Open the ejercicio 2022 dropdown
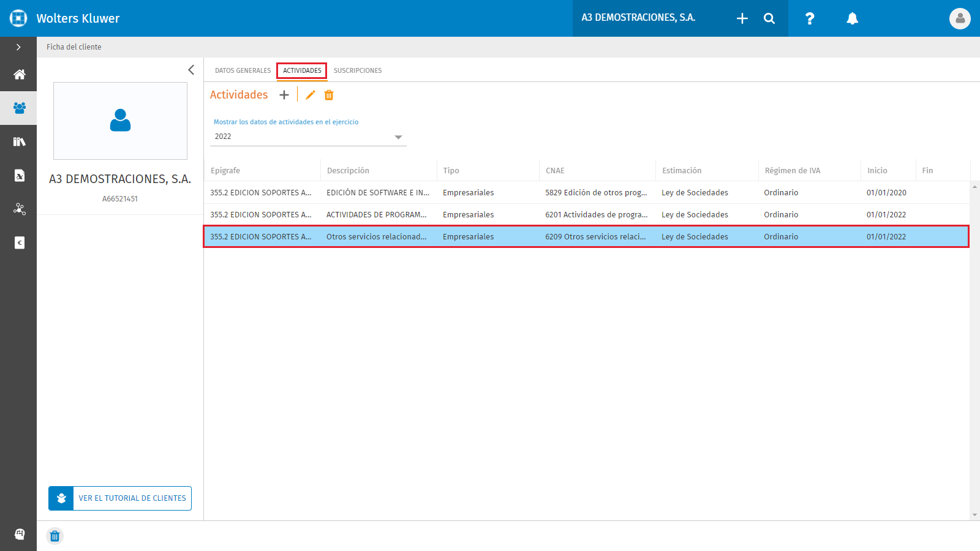The image size is (980, 551). coord(309,137)
